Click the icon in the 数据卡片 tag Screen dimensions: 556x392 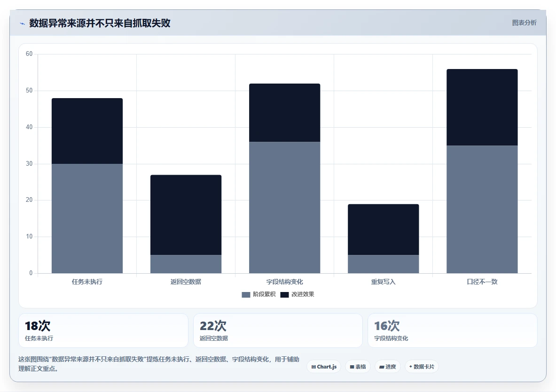point(411,367)
